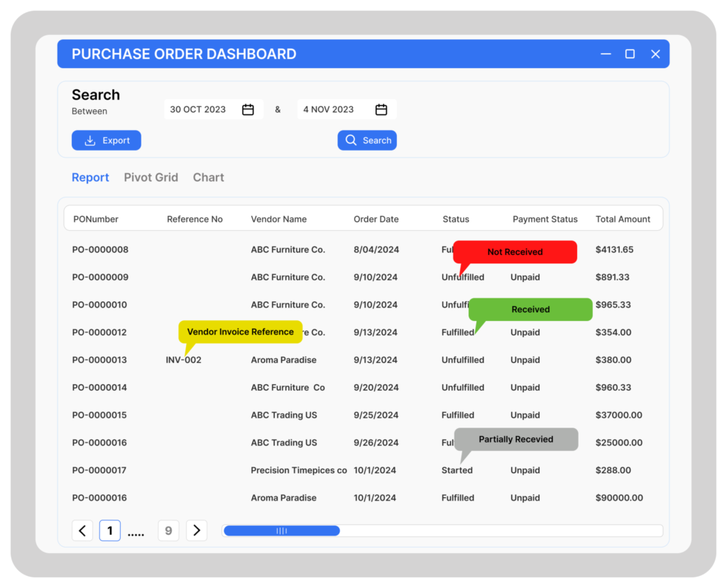
Task: Minimize the Purchase Order Dashboard window
Action: click(606, 54)
